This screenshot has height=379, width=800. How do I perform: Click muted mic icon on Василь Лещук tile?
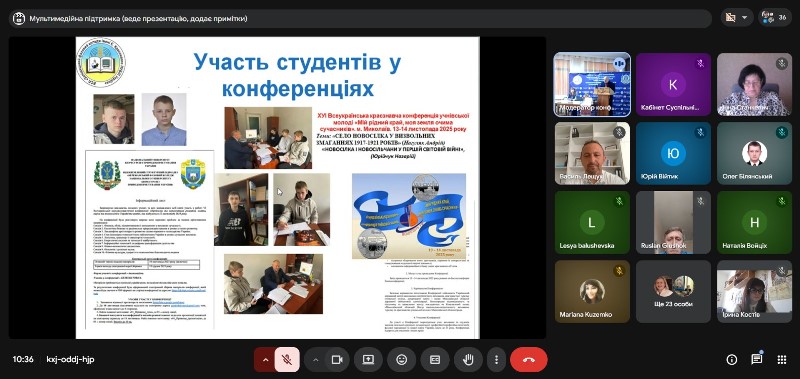(619, 132)
